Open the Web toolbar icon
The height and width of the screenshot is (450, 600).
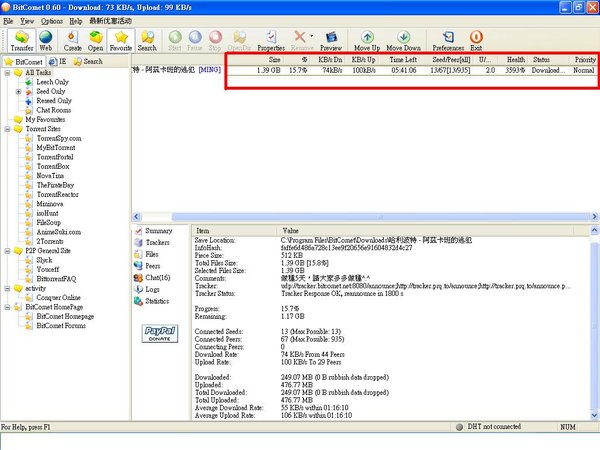(x=46, y=40)
